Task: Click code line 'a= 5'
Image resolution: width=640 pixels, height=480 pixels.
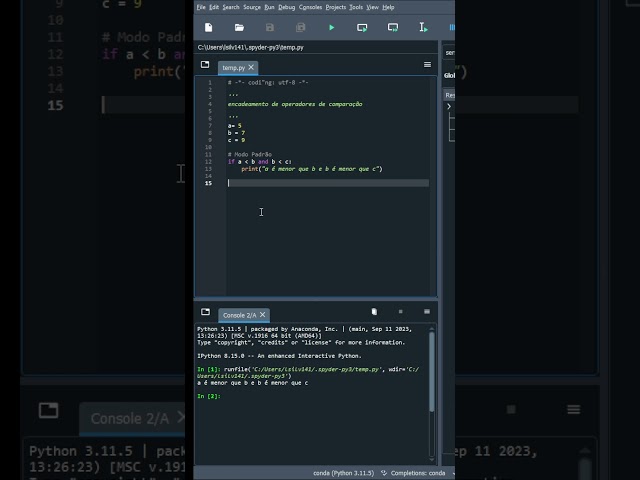Action: coord(235,126)
